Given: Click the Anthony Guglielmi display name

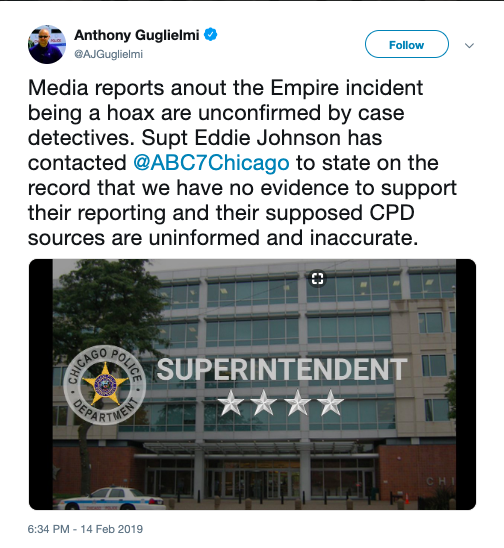Looking at the screenshot, I should click(x=137, y=35).
